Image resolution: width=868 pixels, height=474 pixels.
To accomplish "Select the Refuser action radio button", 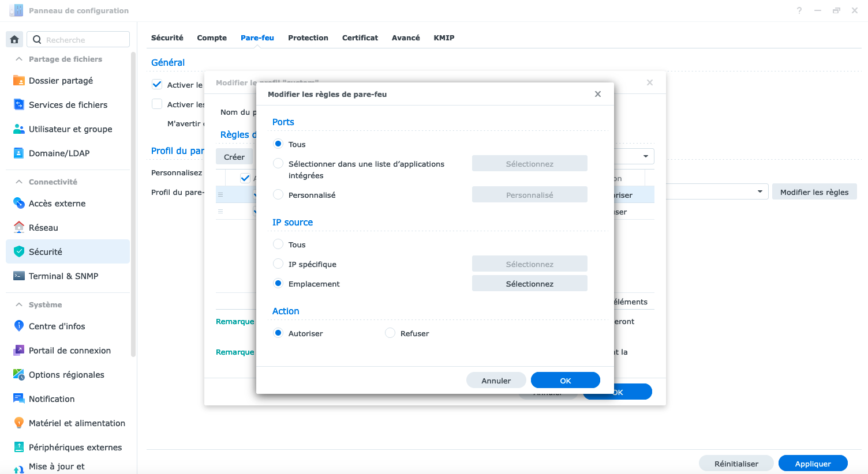I will pyautogui.click(x=390, y=333).
